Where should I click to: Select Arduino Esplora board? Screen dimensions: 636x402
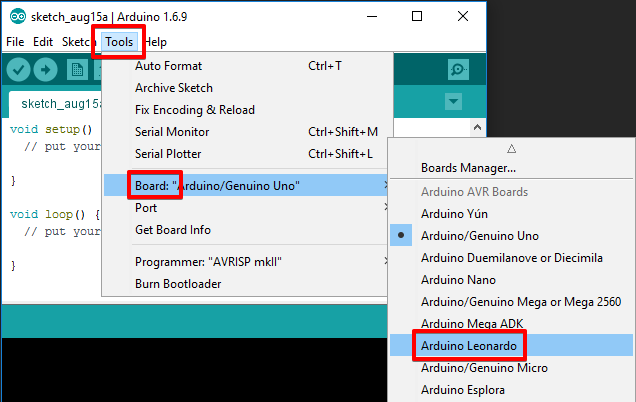coord(511,389)
